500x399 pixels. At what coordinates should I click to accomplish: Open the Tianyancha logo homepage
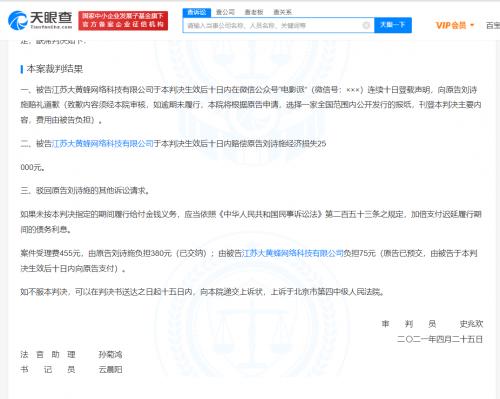(x=40, y=20)
